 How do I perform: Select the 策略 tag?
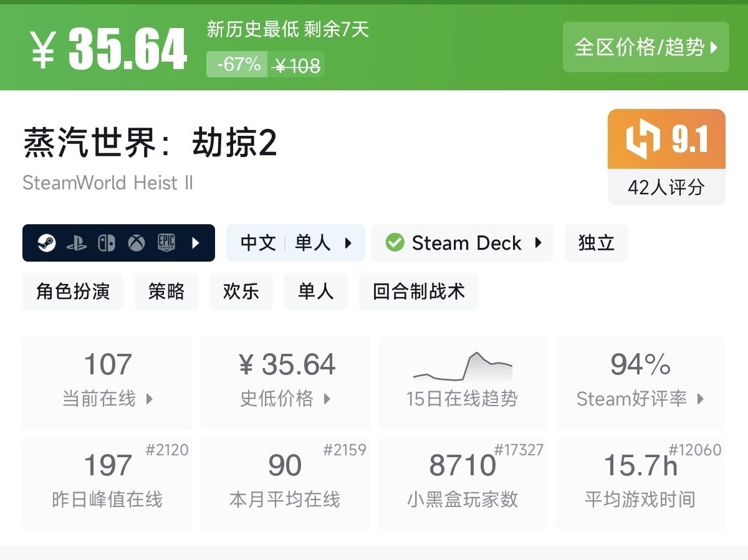coord(166,291)
